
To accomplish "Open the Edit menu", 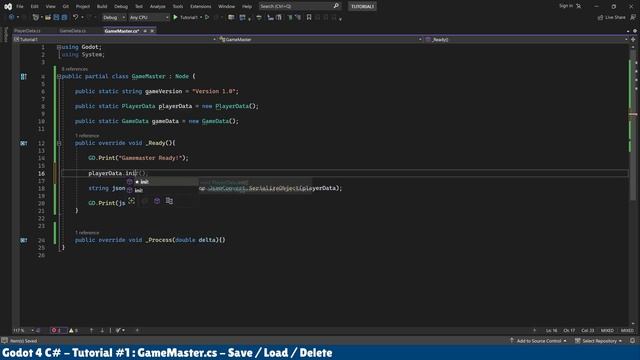I will (34, 7).
